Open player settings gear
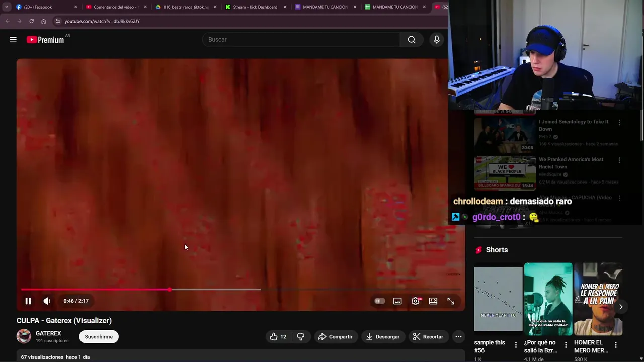 pyautogui.click(x=415, y=301)
